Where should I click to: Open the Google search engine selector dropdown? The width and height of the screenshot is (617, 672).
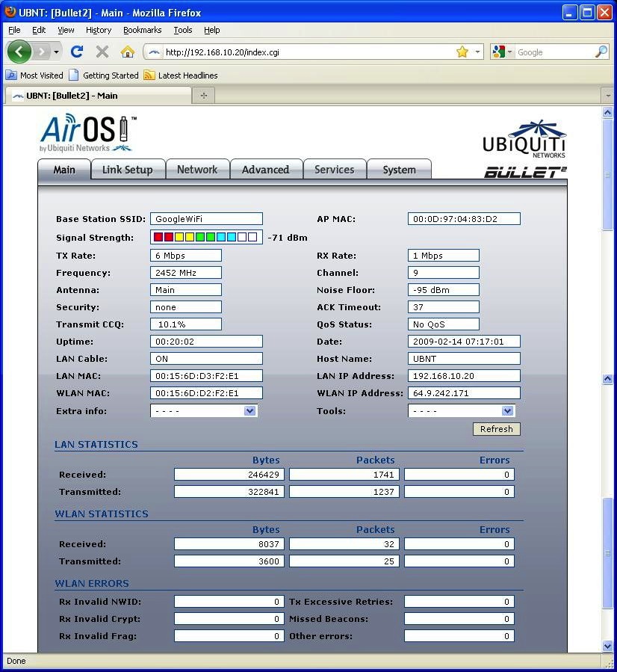point(503,52)
